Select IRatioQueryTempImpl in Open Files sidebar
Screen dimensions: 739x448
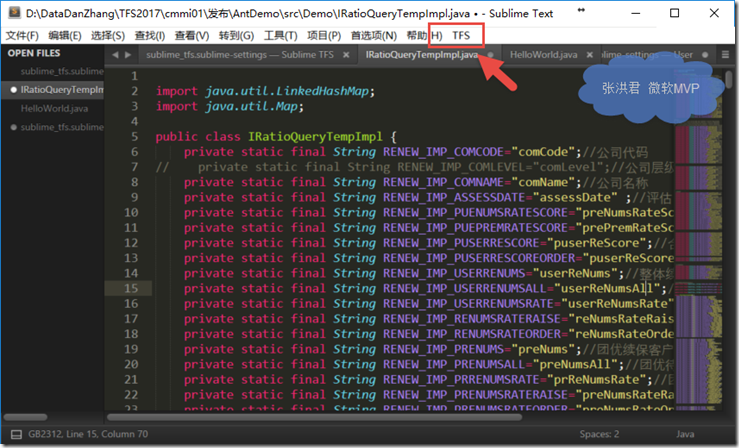[x=62, y=90]
